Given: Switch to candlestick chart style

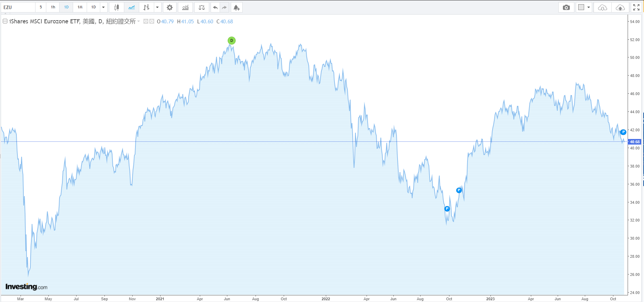Looking at the screenshot, I should tap(117, 7).
